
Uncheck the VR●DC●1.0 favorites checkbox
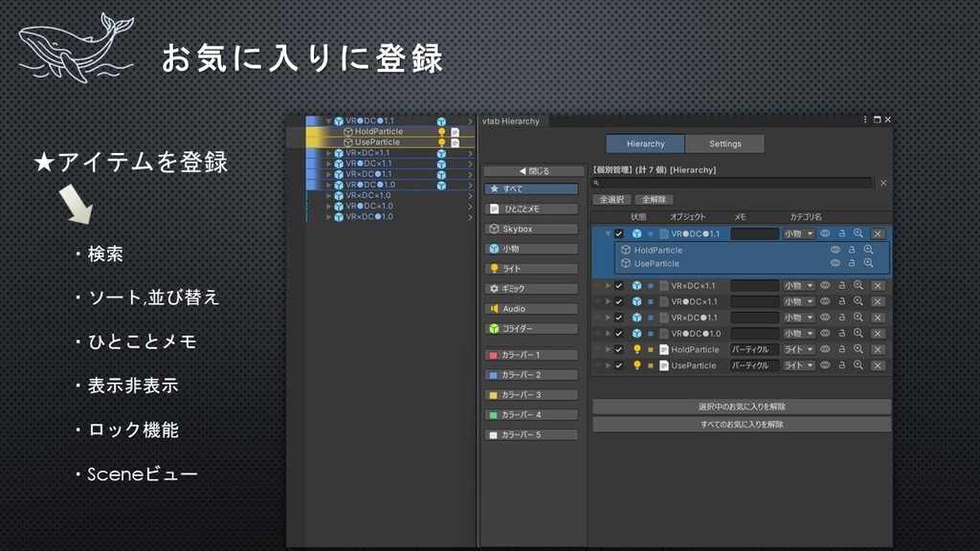pyautogui.click(x=619, y=334)
